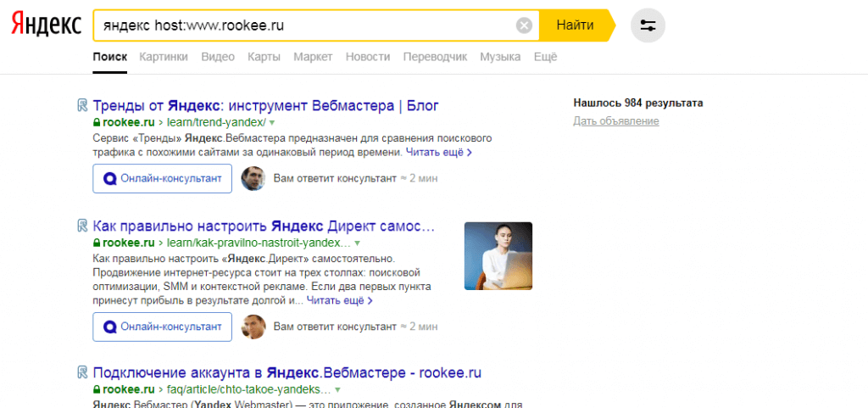Click Онлайн-консультант button under Тренды result
The width and height of the screenshot is (868, 408).
[162, 178]
